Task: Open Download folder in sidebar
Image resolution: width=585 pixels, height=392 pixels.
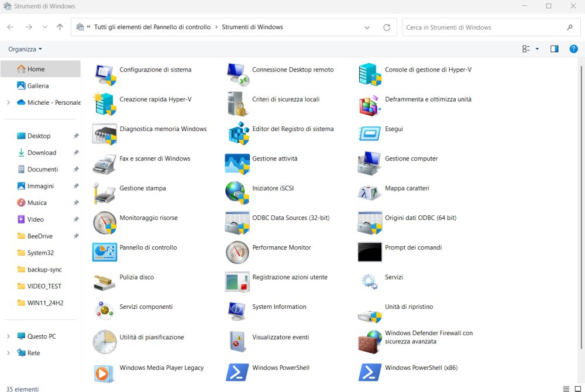Action: tap(40, 153)
